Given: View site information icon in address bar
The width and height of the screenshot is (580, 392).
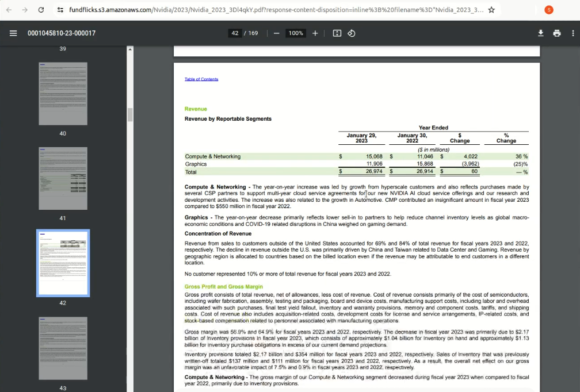Looking at the screenshot, I should pyautogui.click(x=60, y=10).
